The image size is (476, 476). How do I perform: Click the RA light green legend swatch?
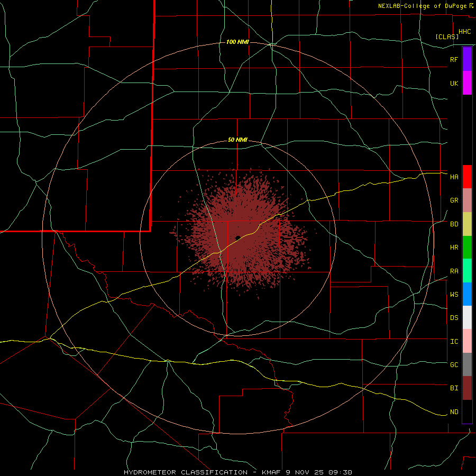click(x=467, y=271)
